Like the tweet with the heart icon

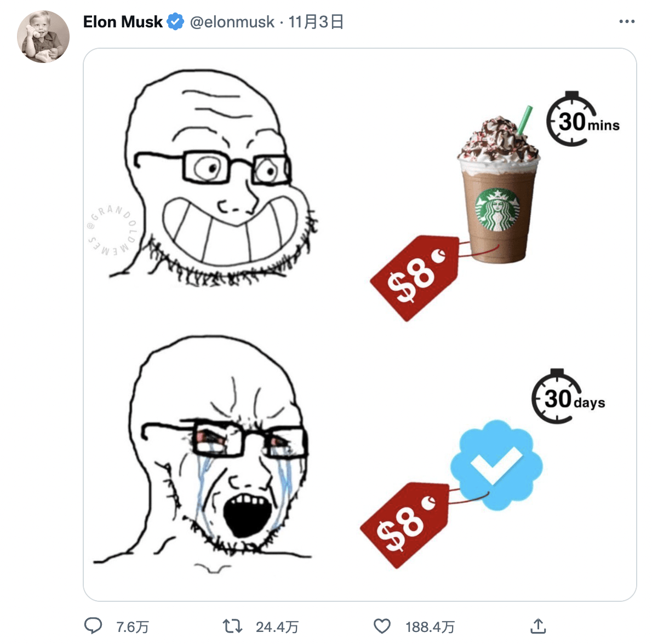pyautogui.click(x=382, y=626)
